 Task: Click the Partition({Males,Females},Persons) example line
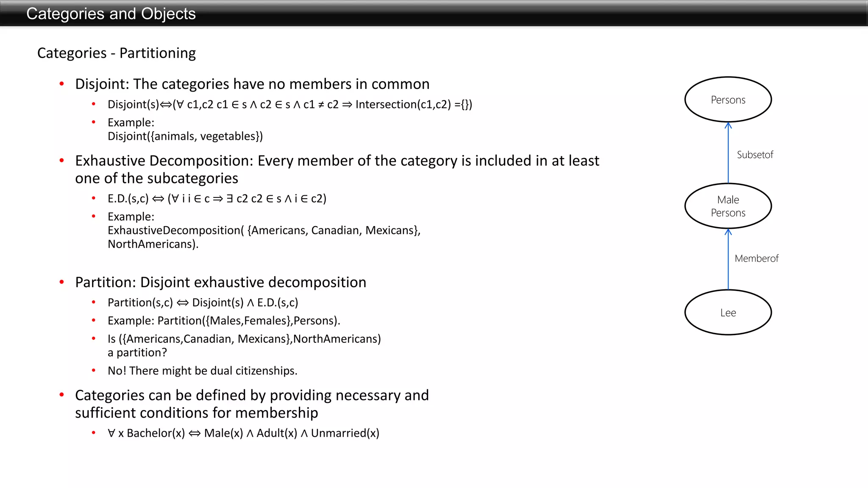click(224, 320)
